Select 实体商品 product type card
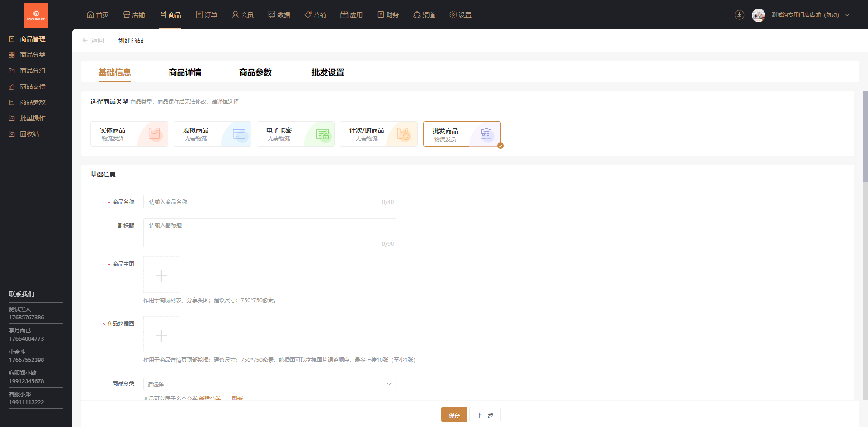 point(129,134)
